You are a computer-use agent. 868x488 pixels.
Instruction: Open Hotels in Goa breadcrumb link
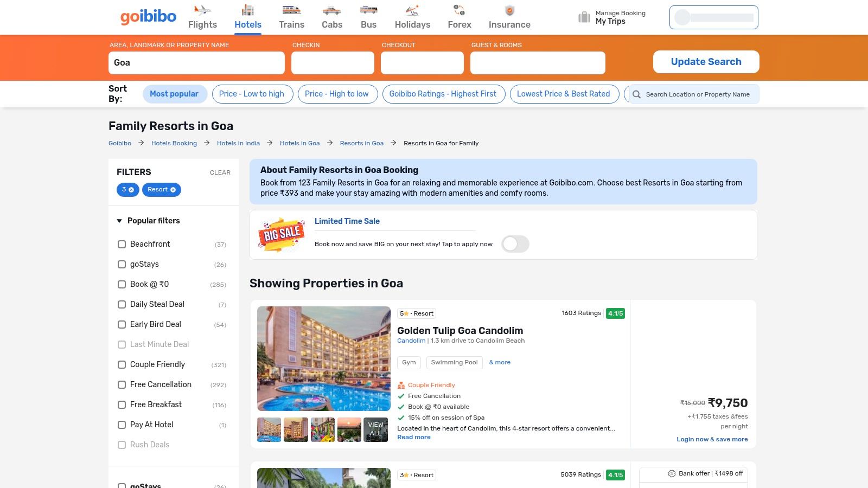300,143
